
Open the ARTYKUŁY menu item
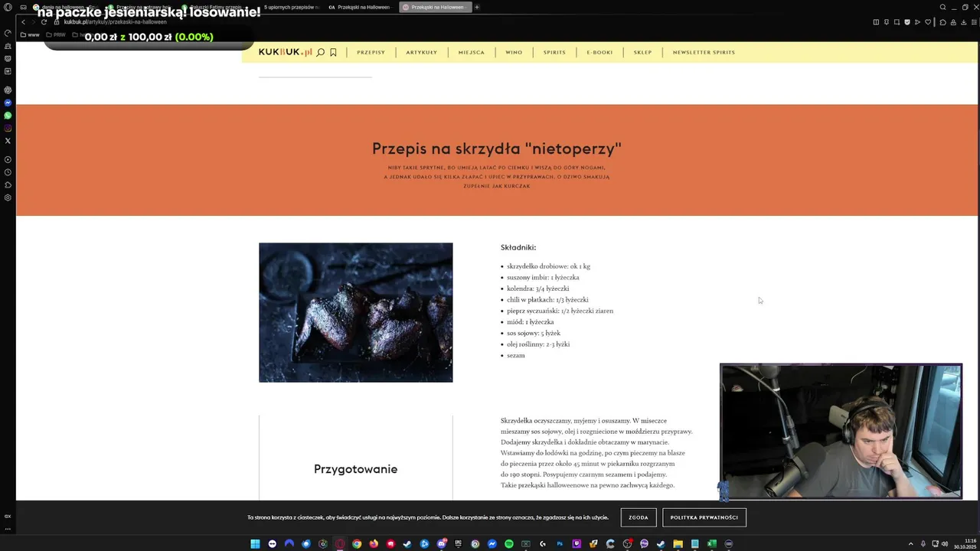tap(421, 52)
